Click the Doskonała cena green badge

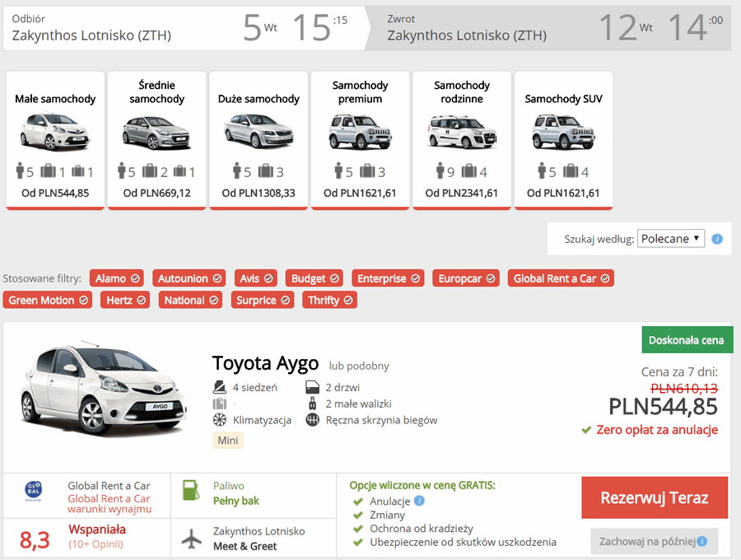[x=687, y=340]
